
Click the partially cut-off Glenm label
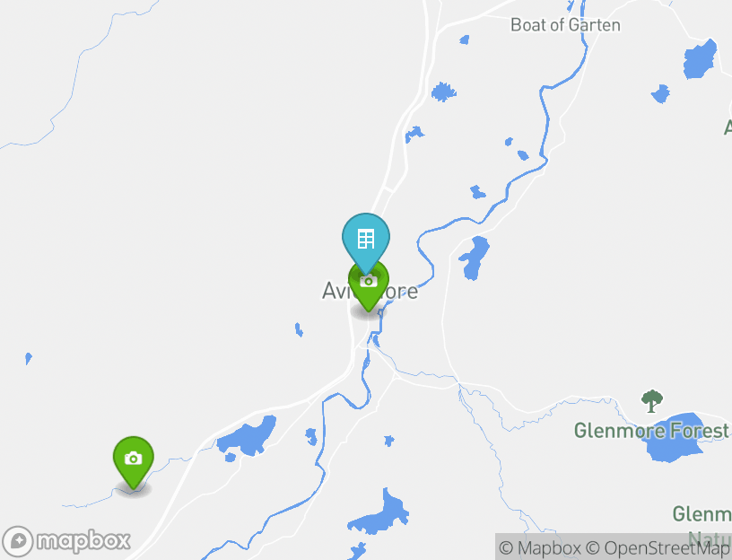point(701,514)
